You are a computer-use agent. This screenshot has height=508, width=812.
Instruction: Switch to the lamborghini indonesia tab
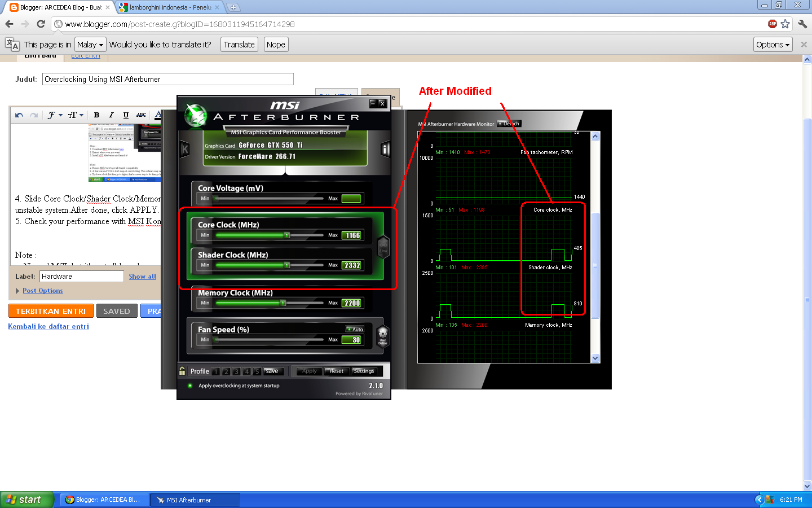pos(169,7)
